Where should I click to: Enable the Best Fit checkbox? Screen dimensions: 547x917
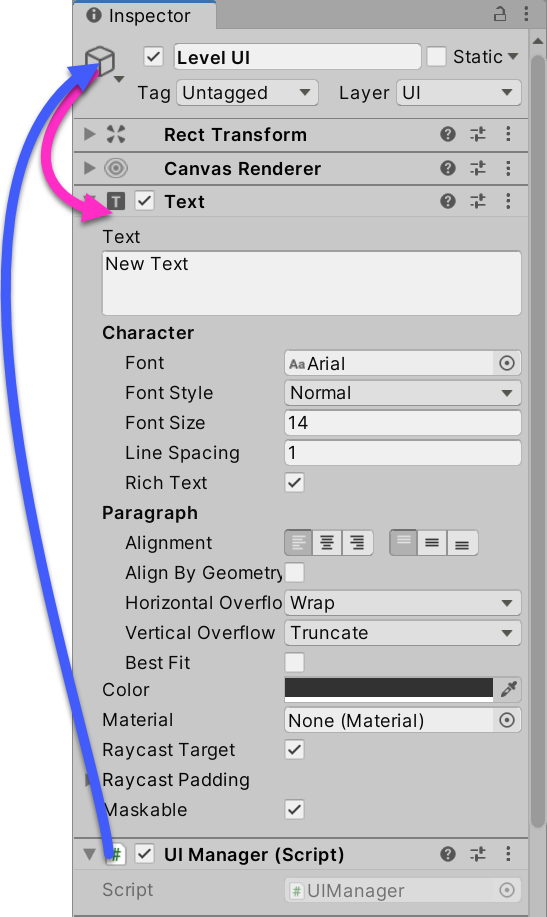pyautogui.click(x=294, y=663)
